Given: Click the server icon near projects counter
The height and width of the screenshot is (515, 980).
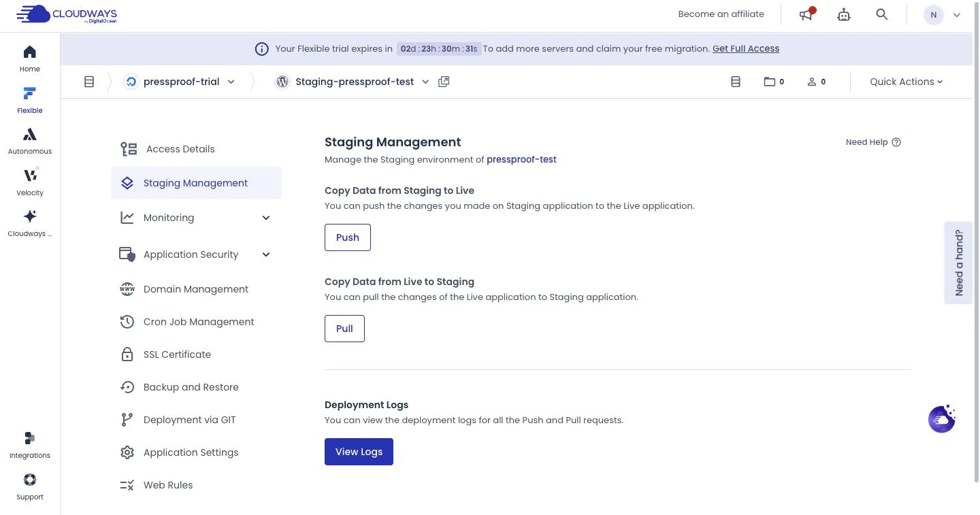Looking at the screenshot, I should (736, 82).
